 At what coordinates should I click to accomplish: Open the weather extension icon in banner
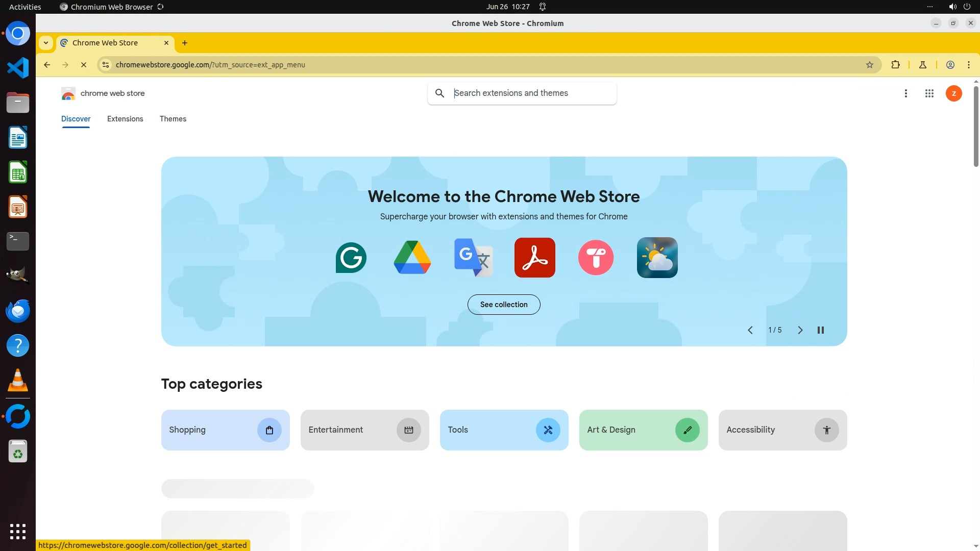(657, 258)
